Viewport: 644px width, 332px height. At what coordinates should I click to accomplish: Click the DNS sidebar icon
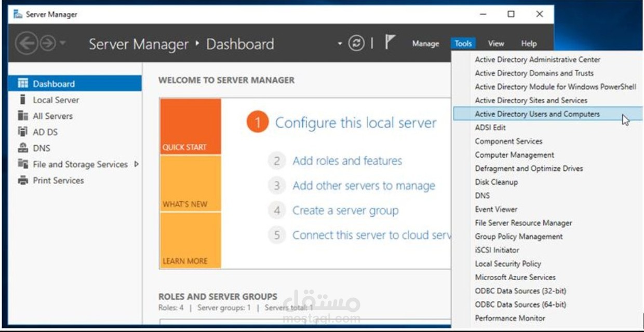coord(23,148)
